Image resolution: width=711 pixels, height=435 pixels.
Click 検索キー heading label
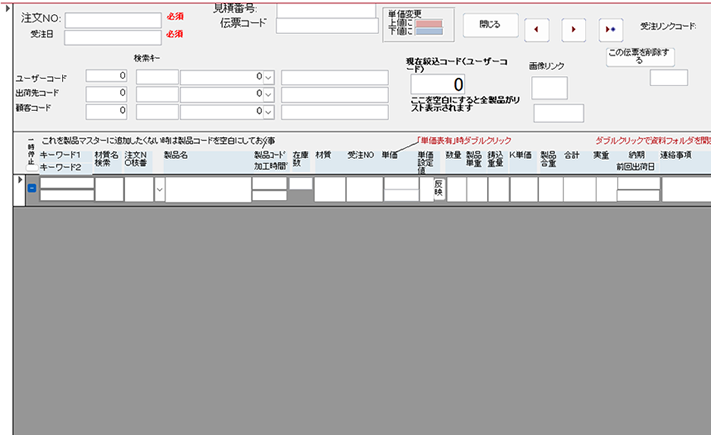pos(146,58)
